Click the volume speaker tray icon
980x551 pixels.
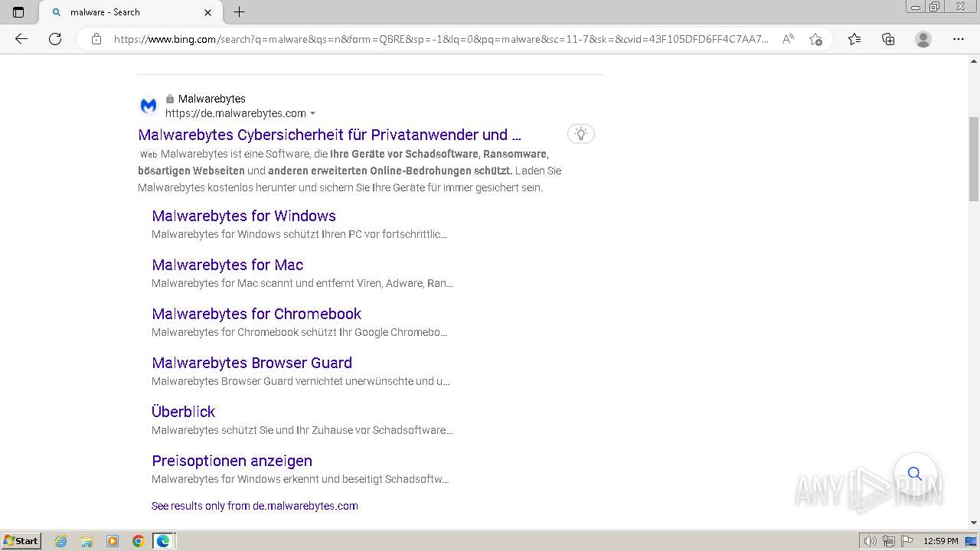point(871,541)
